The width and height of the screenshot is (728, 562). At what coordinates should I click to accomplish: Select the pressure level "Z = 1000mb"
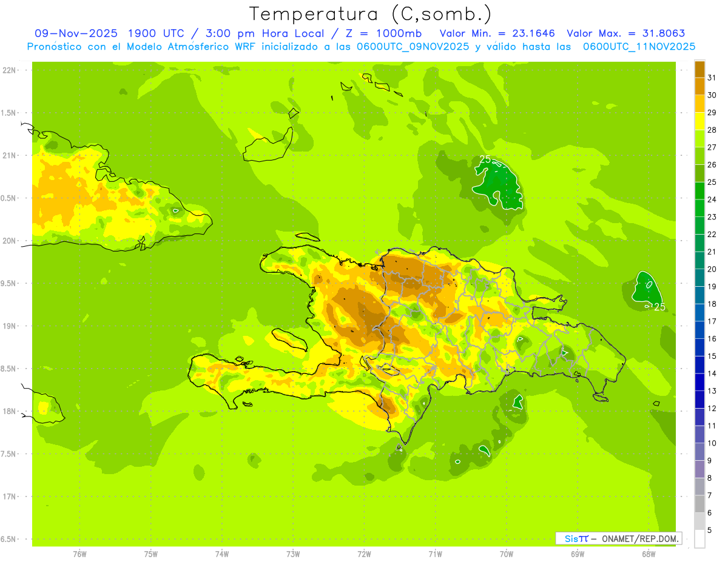(383, 33)
